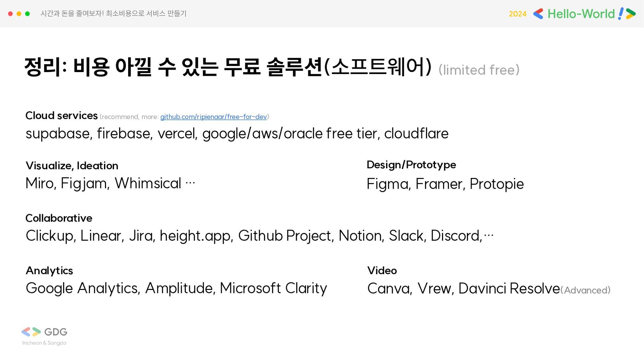The image size is (644, 362).
Task: Click the '(Advanced)' annotation
Action: (585, 290)
